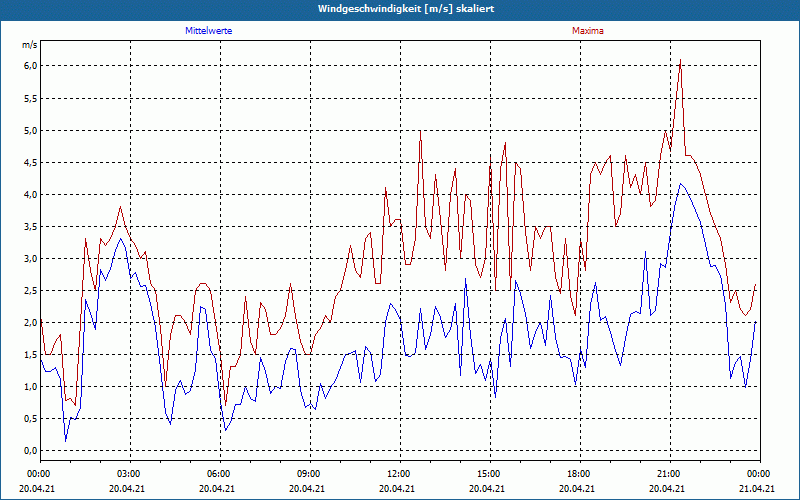The height and width of the screenshot is (500, 800).
Task: Click the '4,0' y-axis value
Action: [x=30, y=194]
